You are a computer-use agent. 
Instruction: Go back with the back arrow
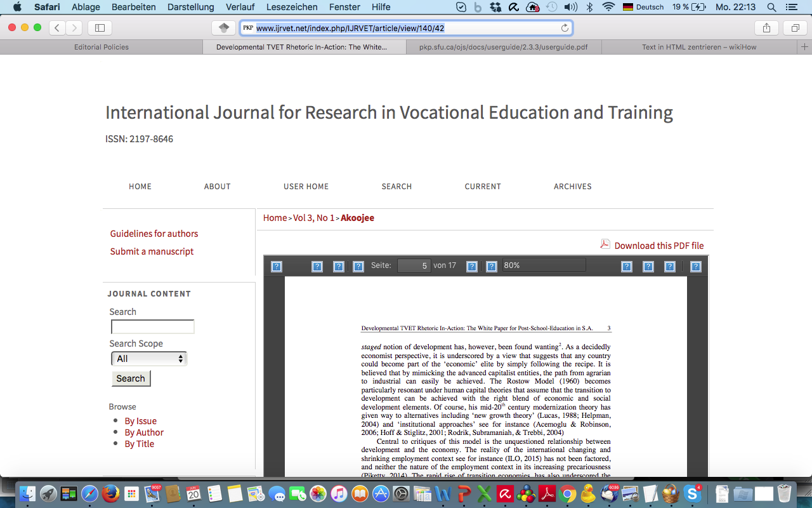tap(58, 28)
